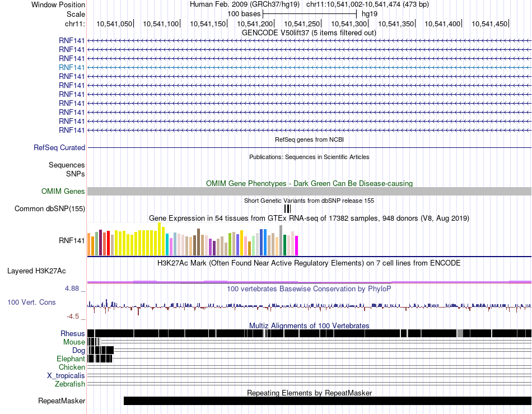Click the Sequences label of Publications track

pyautogui.click(x=67, y=165)
